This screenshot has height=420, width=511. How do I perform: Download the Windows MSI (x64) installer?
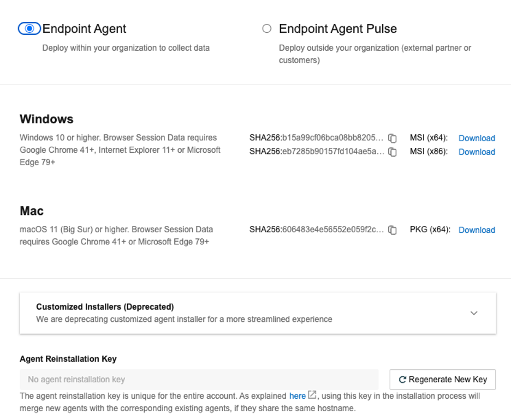(x=477, y=139)
